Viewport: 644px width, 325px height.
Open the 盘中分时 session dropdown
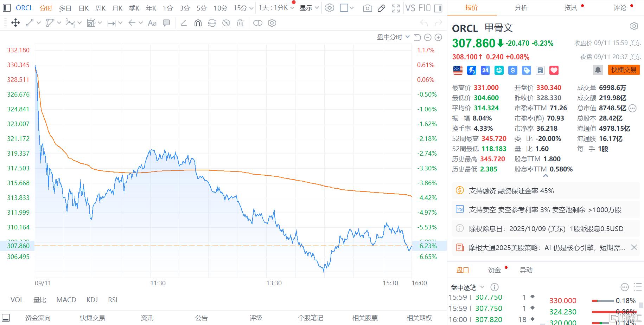coord(393,37)
